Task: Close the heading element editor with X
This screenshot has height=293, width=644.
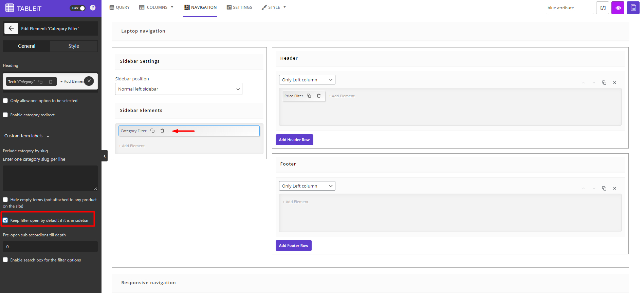Action: click(x=89, y=81)
